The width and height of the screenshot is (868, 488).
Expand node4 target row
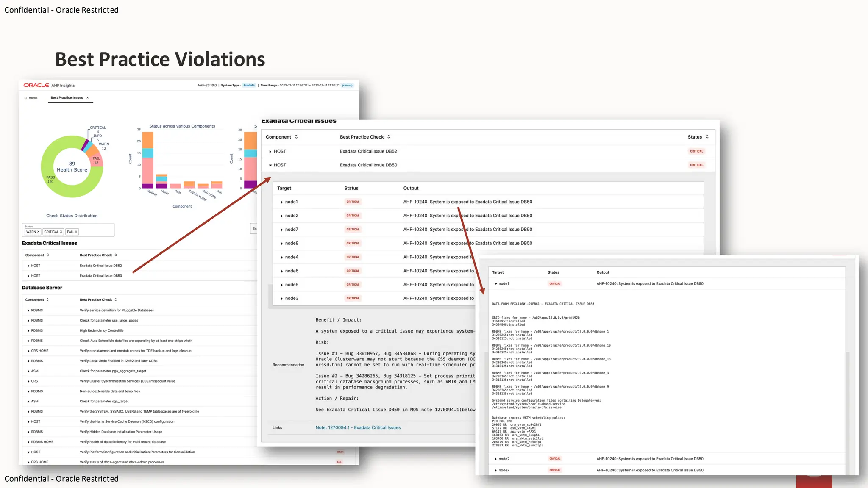(281, 257)
